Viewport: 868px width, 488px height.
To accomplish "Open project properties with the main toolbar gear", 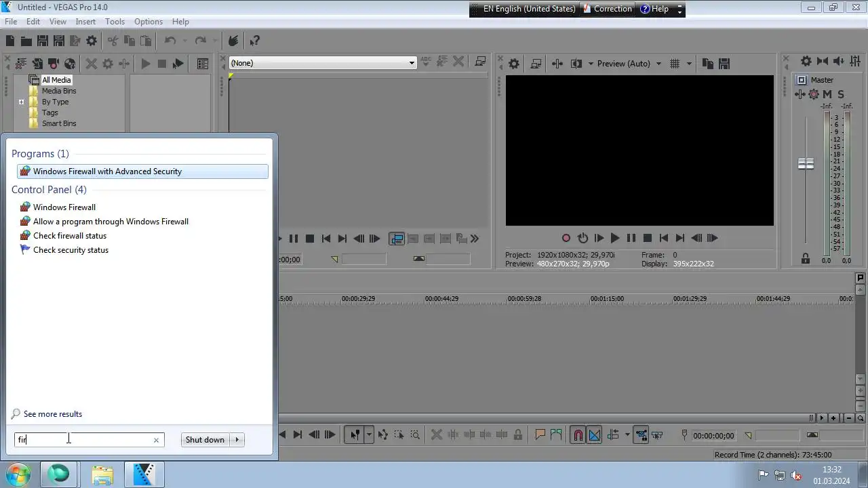I will click(x=92, y=41).
